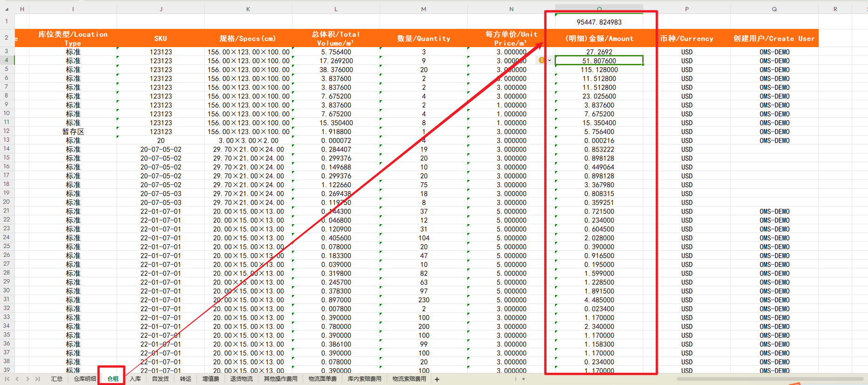Click the 库位类型/Location Type header cell
Screen dimensions: 868x385
coord(73,38)
